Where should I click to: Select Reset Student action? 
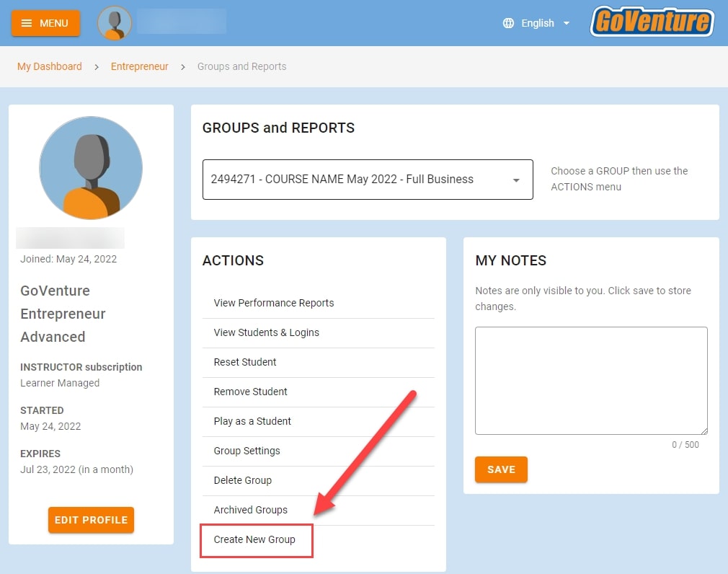pos(247,362)
